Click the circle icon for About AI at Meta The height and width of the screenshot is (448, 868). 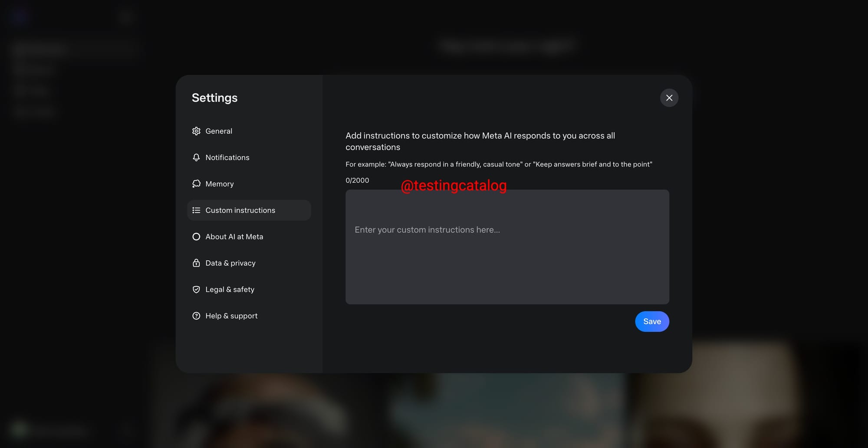(x=196, y=237)
